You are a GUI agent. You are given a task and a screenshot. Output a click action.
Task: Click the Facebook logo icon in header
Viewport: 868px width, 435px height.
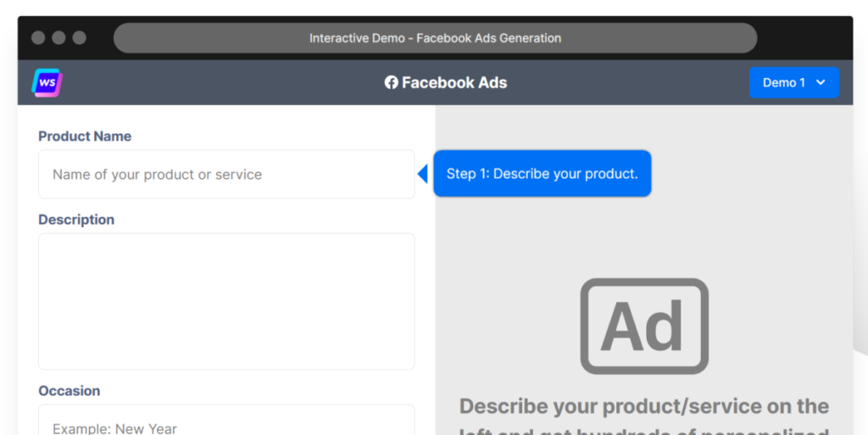[392, 82]
